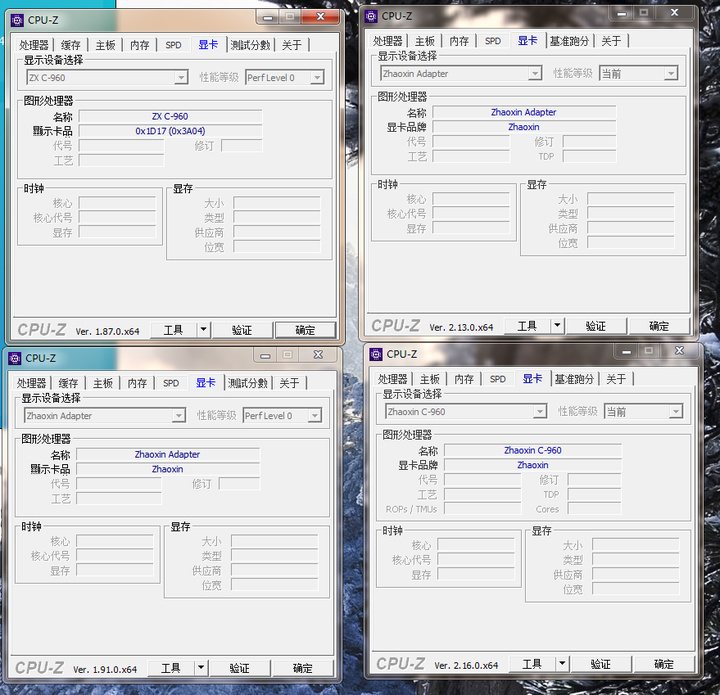Screen dimensions: 720x695
Task: Click 0x1D17 (0x3A04) value in 1.87 window
Action: (x=170, y=131)
